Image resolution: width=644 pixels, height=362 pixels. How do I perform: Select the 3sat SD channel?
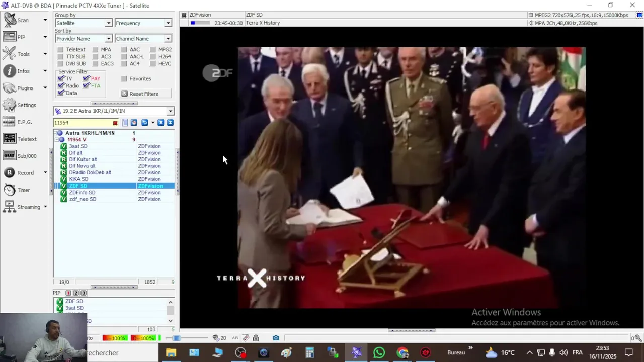click(x=78, y=146)
